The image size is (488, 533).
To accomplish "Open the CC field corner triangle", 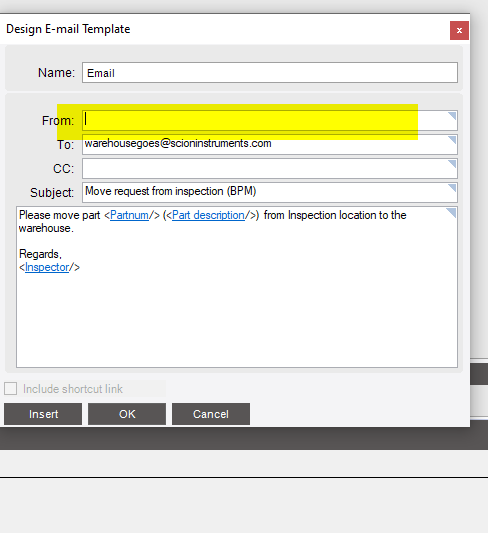I will [452, 164].
